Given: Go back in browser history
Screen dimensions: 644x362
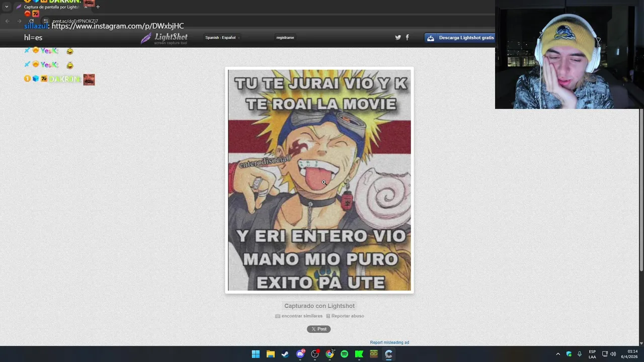Looking at the screenshot, I should click(8, 21).
